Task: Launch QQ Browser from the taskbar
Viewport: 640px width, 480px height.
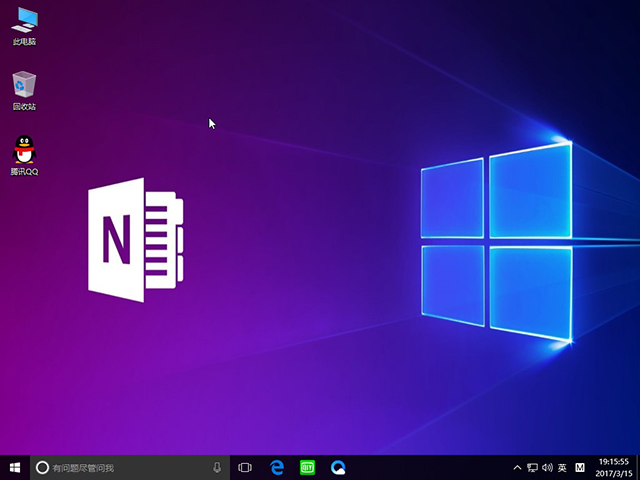Action: click(x=339, y=467)
